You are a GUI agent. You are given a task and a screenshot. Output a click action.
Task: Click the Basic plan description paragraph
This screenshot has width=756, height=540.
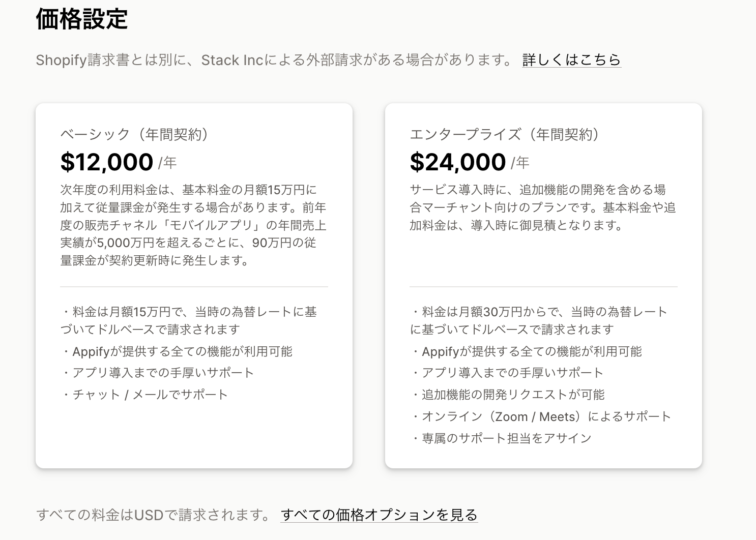pos(193,225)
